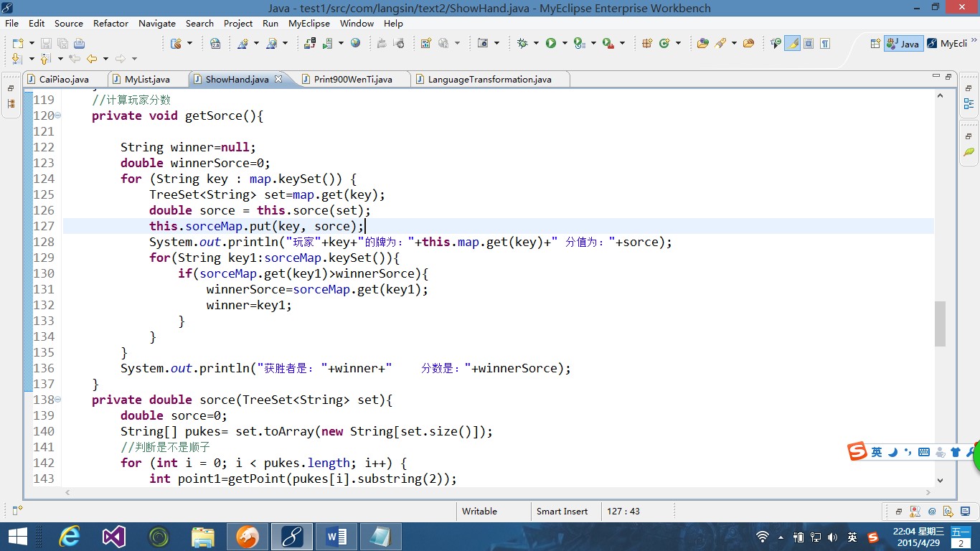Click the green Run button icon
The image size is (980, 551).
551,43
